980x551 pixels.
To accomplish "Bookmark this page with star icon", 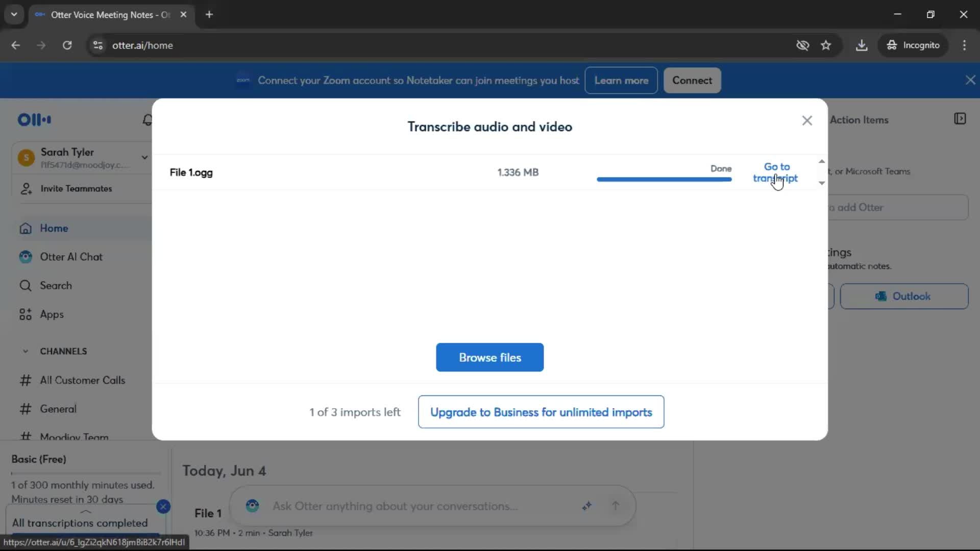I will click(826, 45).
